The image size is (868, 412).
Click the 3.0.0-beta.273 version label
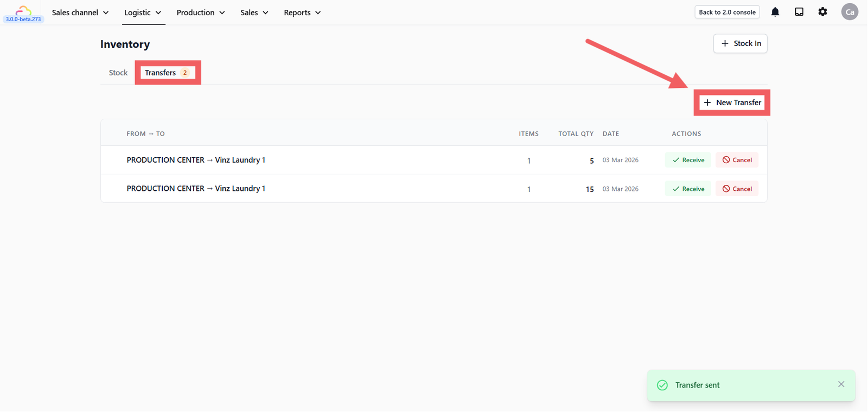point(23,19)
